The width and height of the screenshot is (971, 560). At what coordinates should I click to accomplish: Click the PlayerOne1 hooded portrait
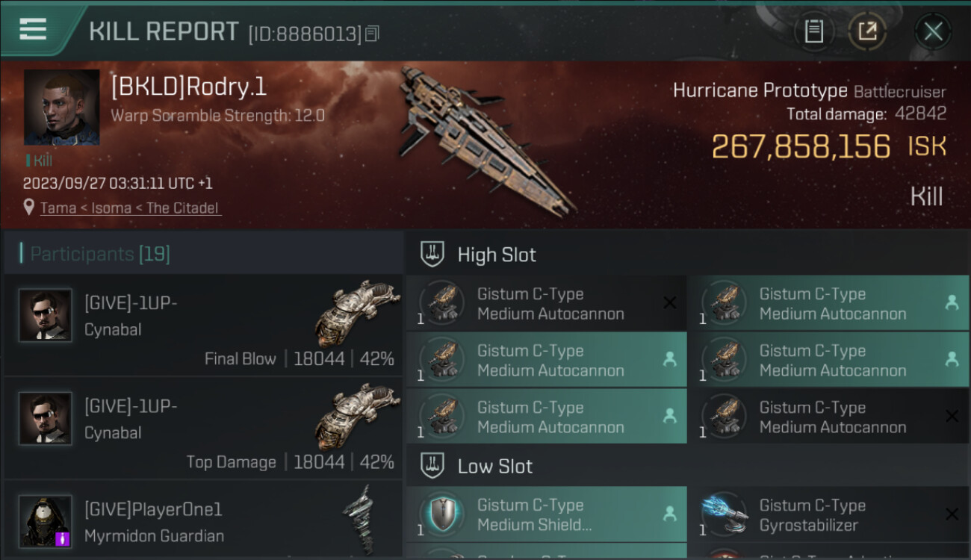(46, 521)
